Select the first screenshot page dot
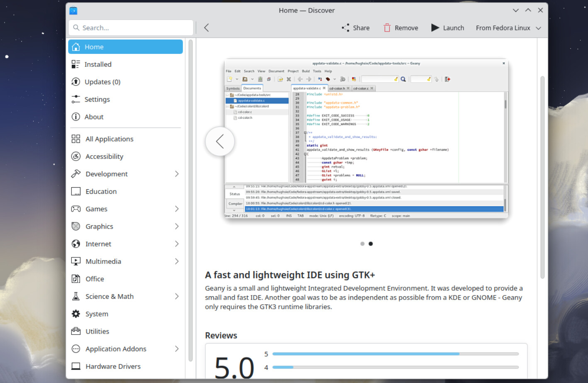The image size is (588, 383). [x=362, y=244]
